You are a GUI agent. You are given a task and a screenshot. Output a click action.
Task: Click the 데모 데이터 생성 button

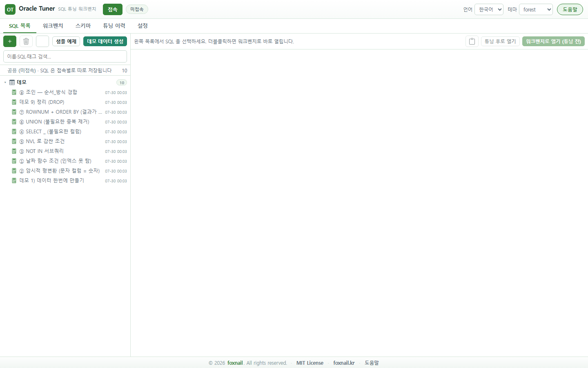(x=105, y=41)
